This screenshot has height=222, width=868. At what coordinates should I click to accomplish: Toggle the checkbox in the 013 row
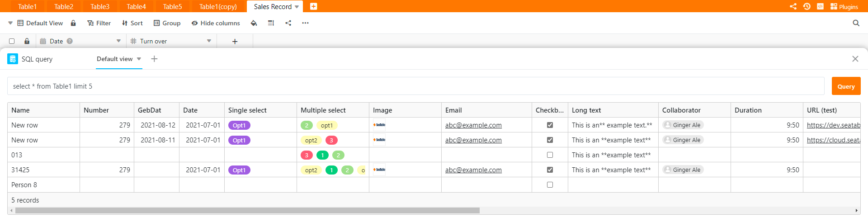pos(550,155)
